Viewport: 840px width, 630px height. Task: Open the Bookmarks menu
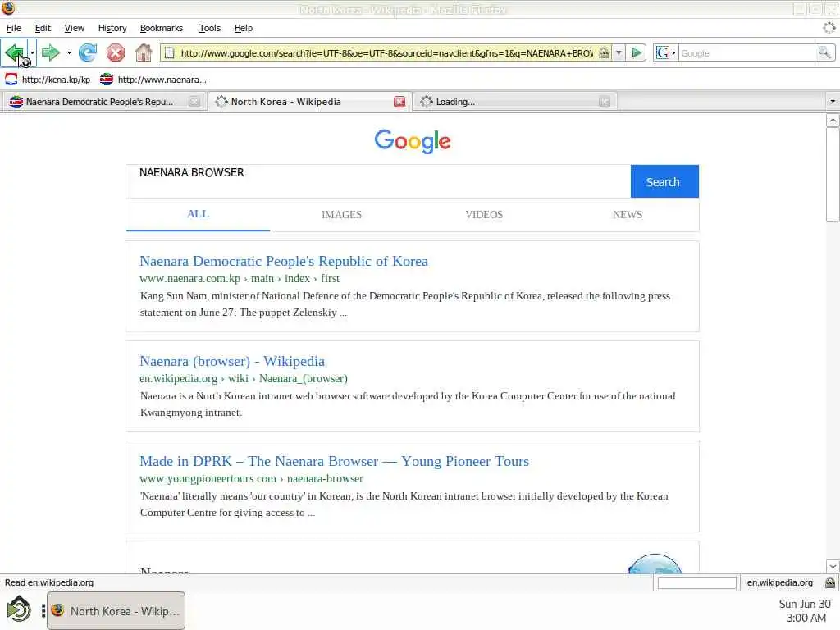(162, 28)
